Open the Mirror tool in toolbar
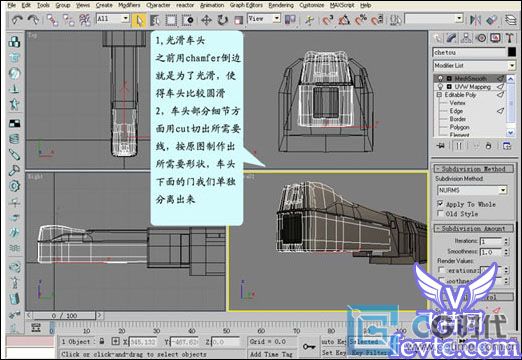Screen dimensions: 522x360 [475, 20]
